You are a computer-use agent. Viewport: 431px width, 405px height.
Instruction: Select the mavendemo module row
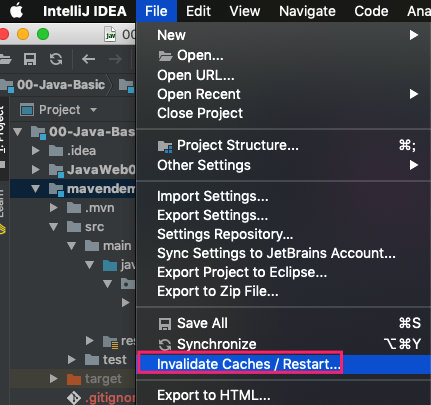[x=73, y=189]
